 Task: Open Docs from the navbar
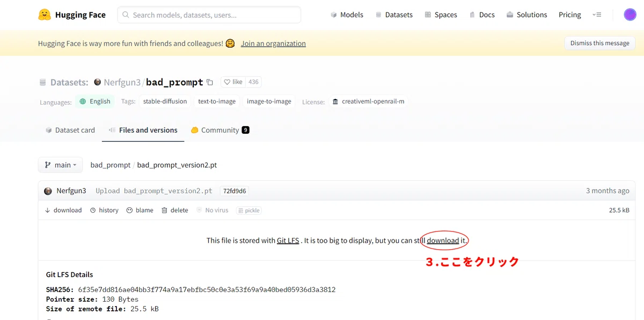tap(482, 14)
